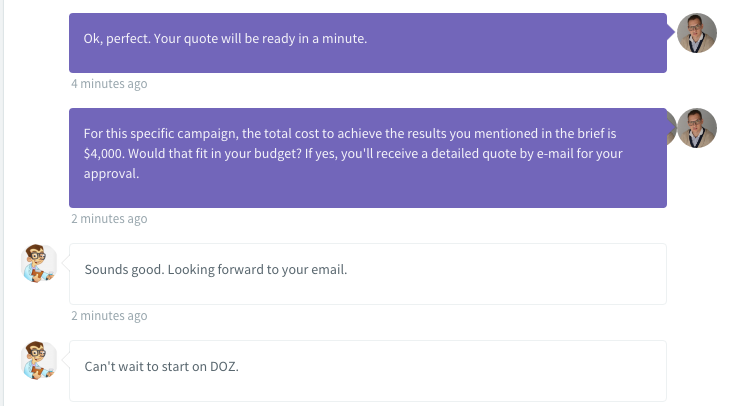The width and height of the screenshot is (731, 406).
Task: Click the "4 minutes ago" timestamp
Action: pos(109,84)
